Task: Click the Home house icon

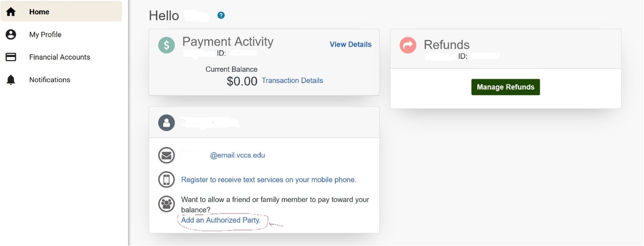Action: pos(11,12)
